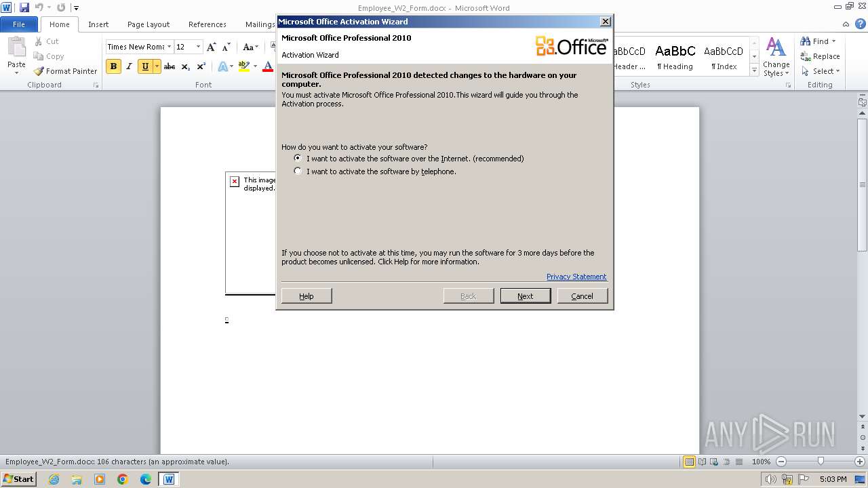The image size is (868, 488).
Task: Open the font name dropdown
Action: tap(168, 47)
